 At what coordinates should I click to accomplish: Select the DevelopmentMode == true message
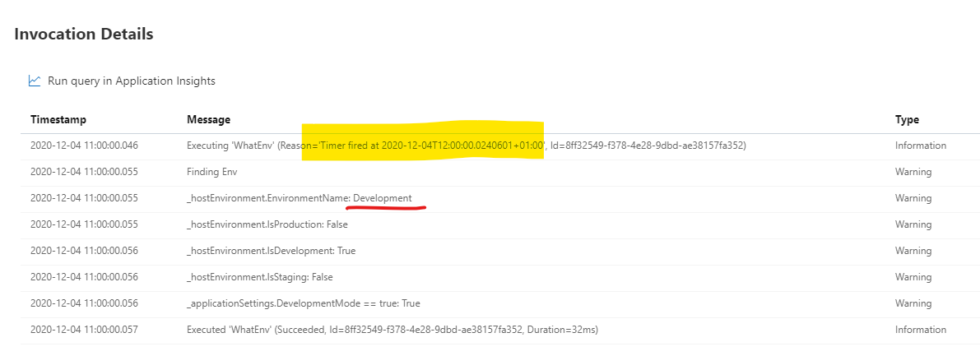click(x=303, y=303)
